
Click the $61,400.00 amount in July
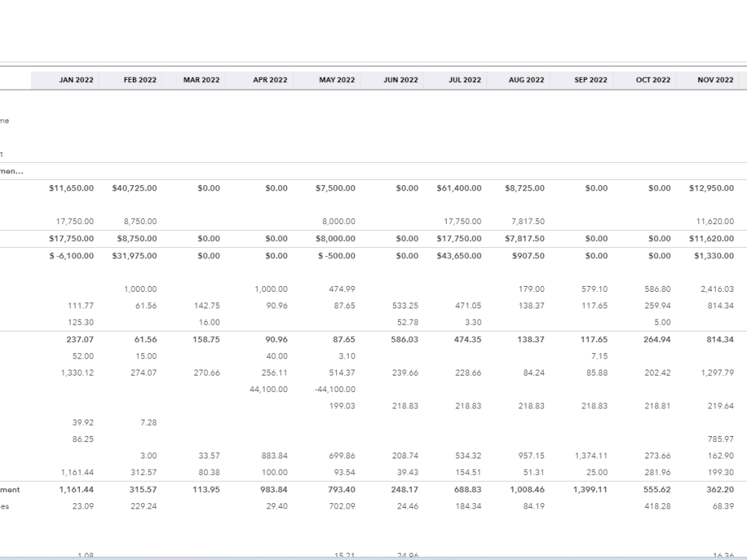(459, 188)
